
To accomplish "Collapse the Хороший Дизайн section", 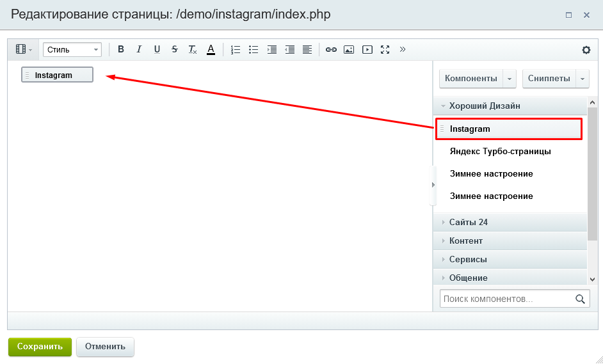I will (484, 106).
